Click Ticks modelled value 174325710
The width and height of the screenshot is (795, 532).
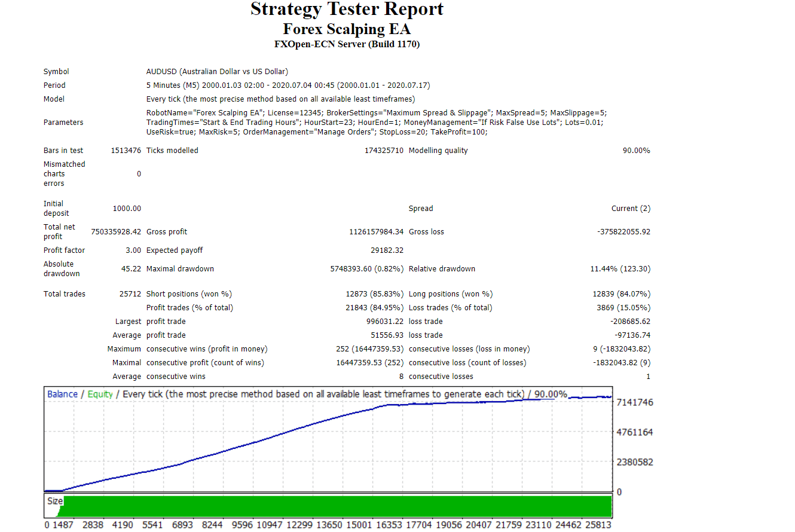tap(384, 151)
